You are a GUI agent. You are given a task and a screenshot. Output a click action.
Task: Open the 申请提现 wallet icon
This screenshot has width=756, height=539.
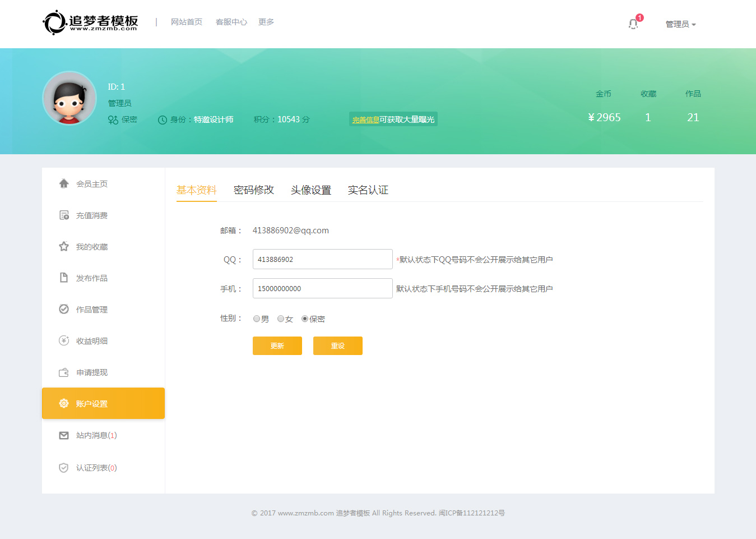click(x=64, y=372)
